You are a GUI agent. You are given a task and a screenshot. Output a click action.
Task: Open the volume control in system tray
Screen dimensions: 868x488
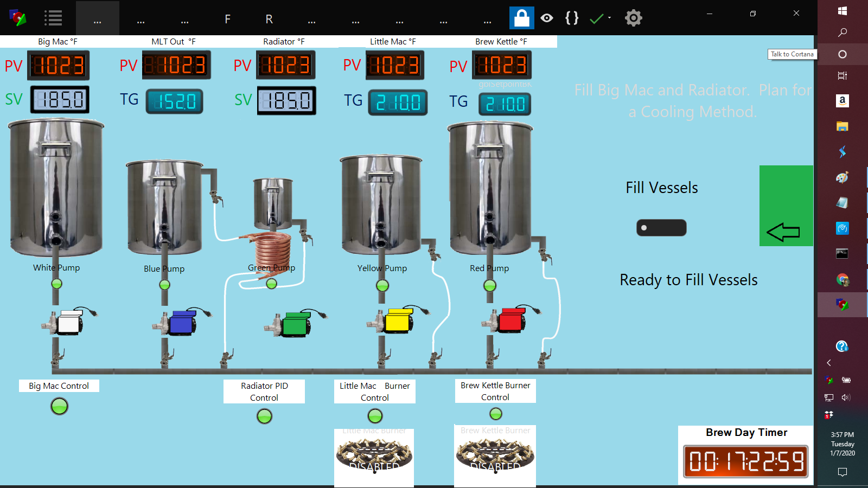(846, 397)
